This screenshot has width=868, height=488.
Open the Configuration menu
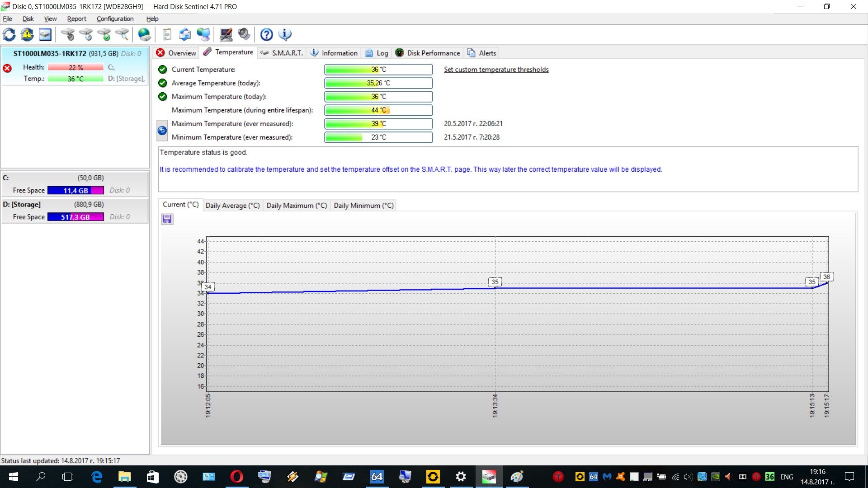point(115,19)
